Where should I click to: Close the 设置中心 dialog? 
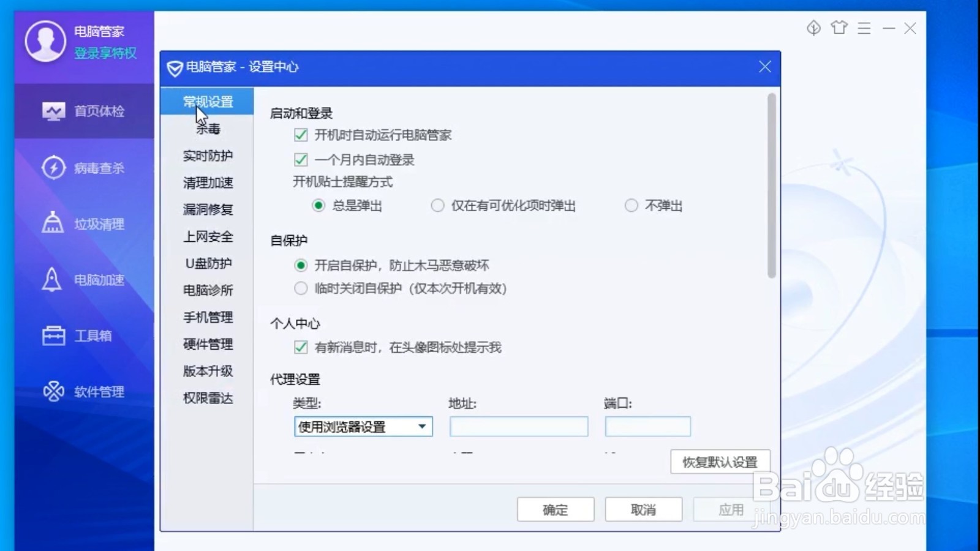[765, 67]
